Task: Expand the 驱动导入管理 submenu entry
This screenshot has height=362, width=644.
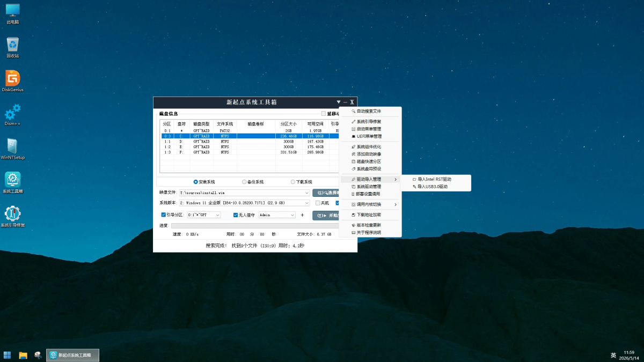Action: 370,179
